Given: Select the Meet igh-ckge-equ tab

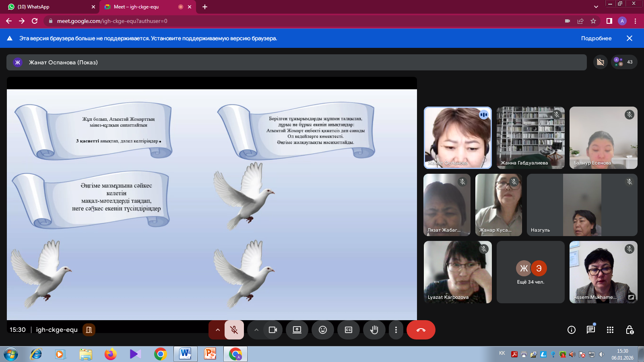Looking at the screenshot, I should 141,7.
